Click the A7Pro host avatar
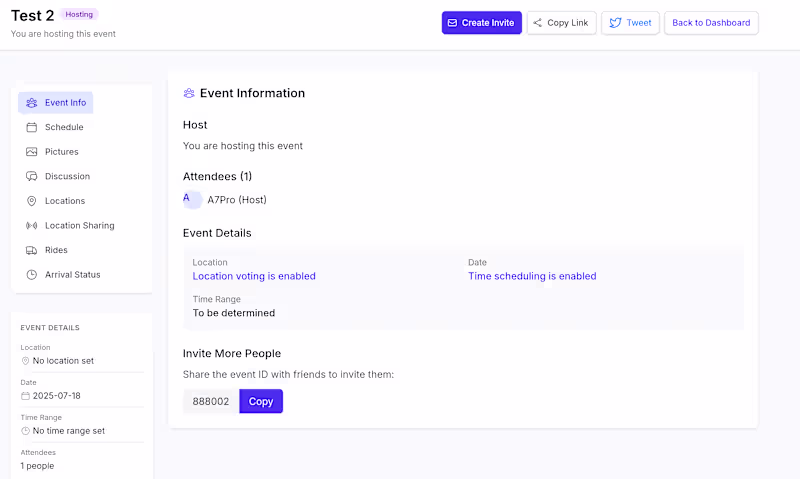 click(192, 200)
